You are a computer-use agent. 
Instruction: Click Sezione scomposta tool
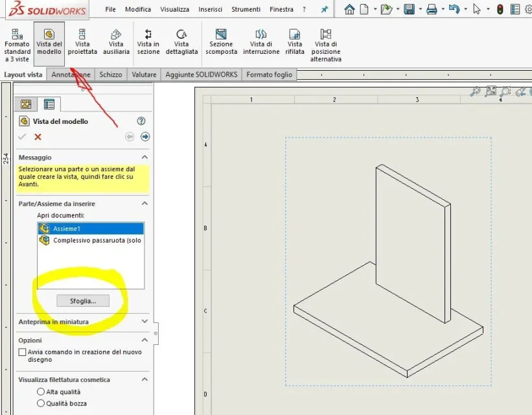[221, 42]
